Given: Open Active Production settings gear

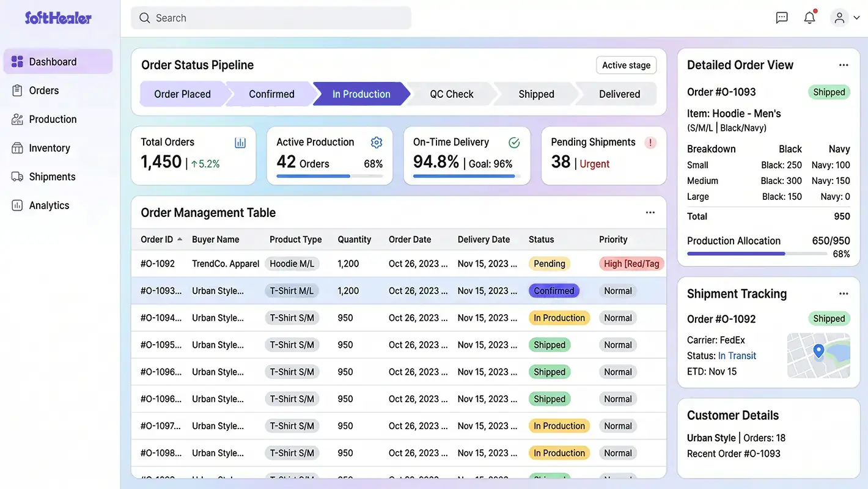Looking at the screenshot, I should tap(376, 141).
